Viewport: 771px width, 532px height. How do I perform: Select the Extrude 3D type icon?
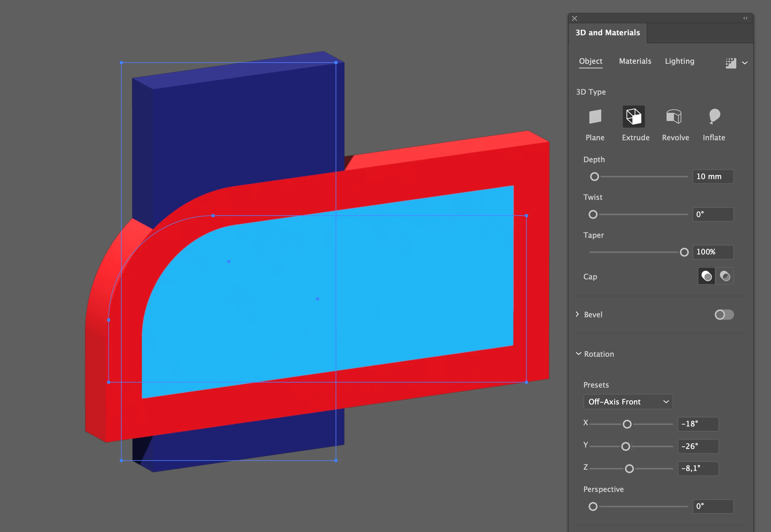pos(634,117)
